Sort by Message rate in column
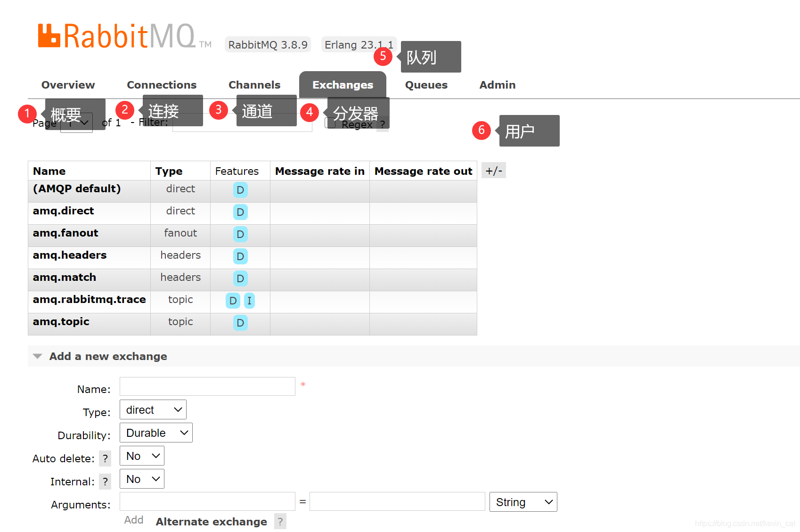The height and width of the screenshot is (532, 800). coord(320,171)
